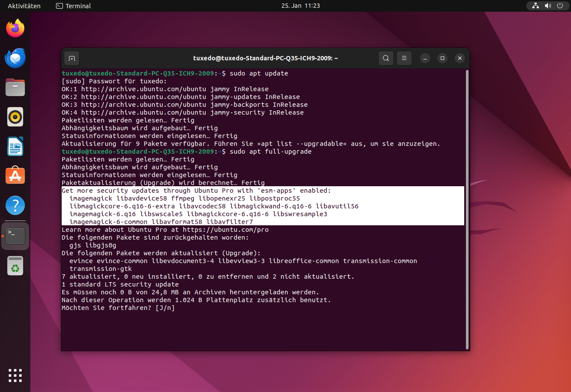
Task: Click the 'Aktualisierung für 9 Pakete verfügbar' line
Action: (x=251, y=144)
